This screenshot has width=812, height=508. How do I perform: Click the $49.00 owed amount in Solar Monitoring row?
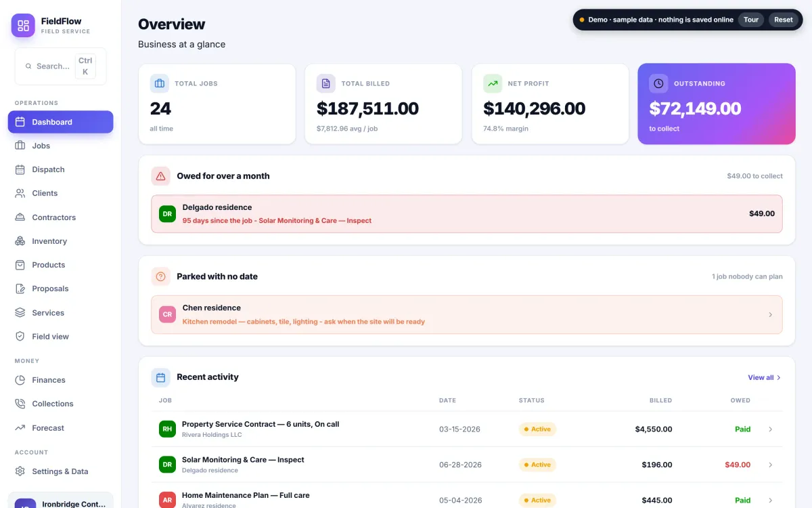click(738, 465)
